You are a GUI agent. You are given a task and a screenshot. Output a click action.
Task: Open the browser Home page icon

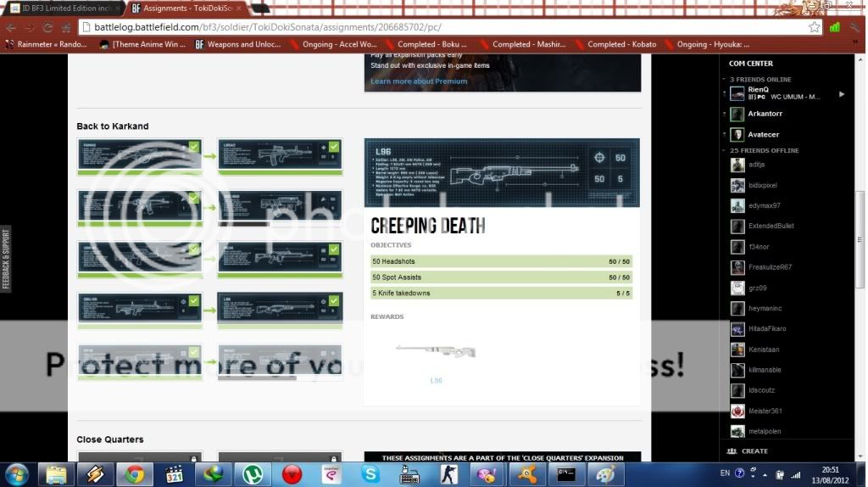66,27
